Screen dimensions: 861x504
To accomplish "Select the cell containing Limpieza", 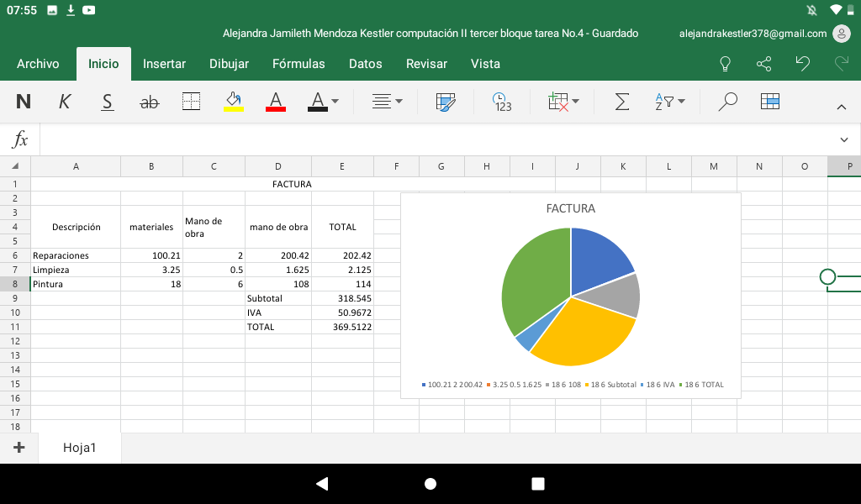I will point(76,270).
